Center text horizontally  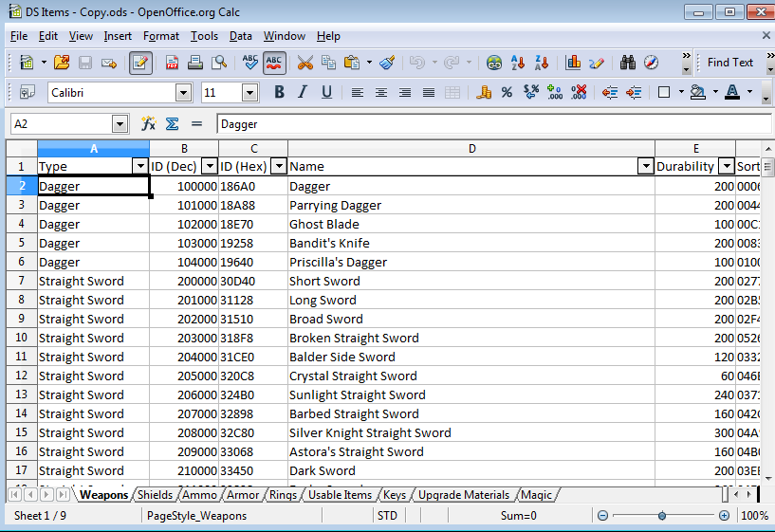[380, 92]
